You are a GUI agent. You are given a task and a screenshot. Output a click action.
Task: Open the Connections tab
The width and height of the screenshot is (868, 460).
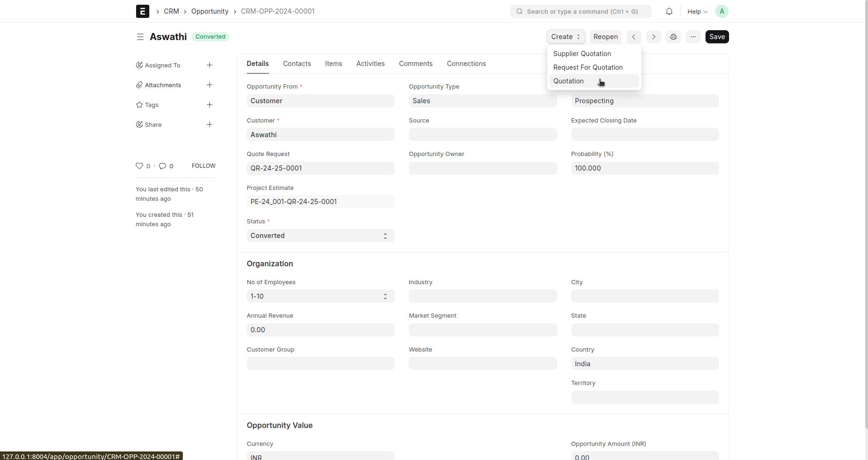466,64
